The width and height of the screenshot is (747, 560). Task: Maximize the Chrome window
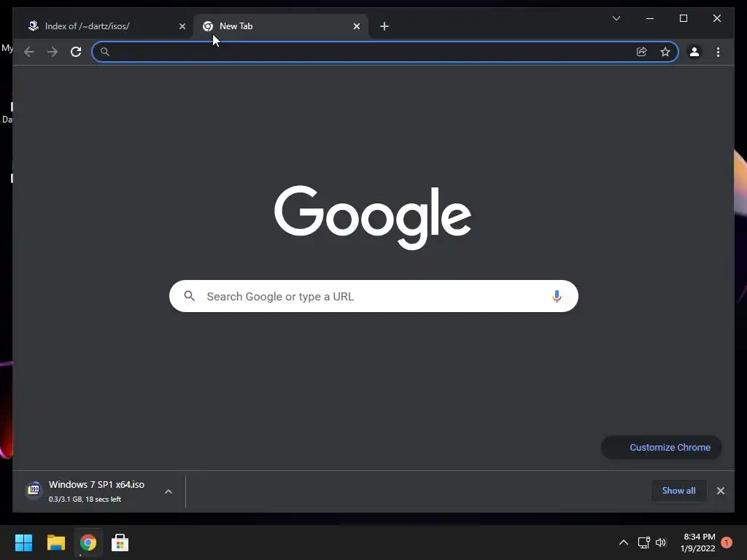tap(683, 18)
